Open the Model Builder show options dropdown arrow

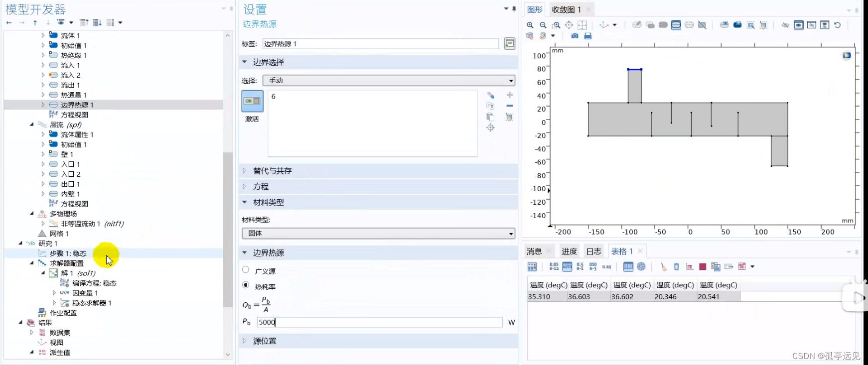tap(71, 22)
